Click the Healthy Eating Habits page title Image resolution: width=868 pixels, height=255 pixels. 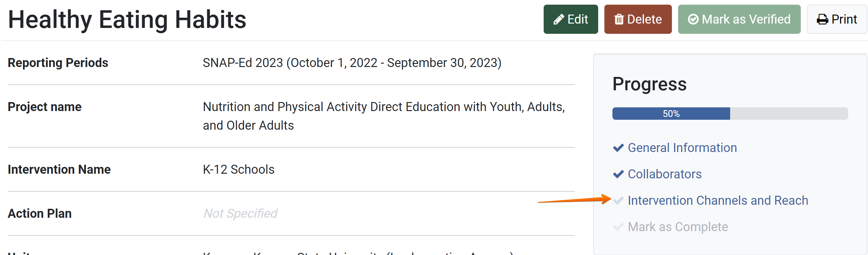[x=127, y=20]
